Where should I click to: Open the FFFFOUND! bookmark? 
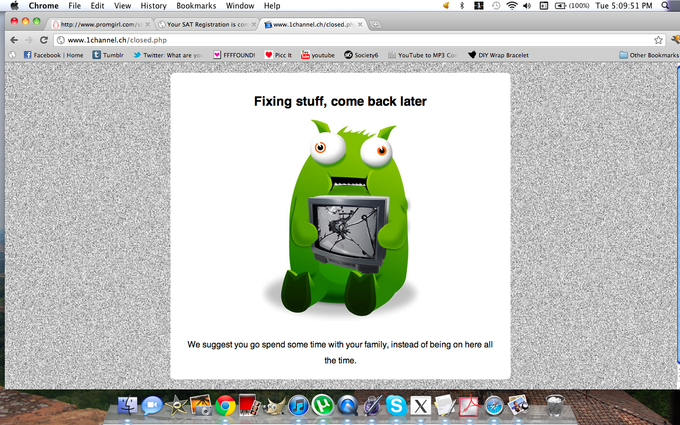pyautogui.click(x=234, y=55)
